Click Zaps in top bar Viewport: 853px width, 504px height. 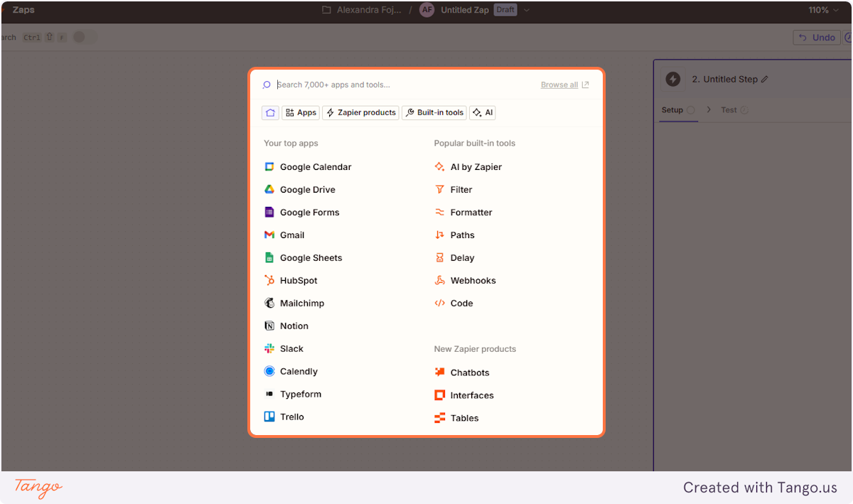click(x=23, y=10)
